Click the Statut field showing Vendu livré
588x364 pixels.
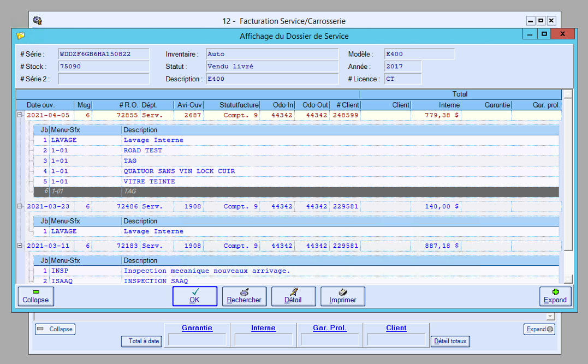(272, 67)
